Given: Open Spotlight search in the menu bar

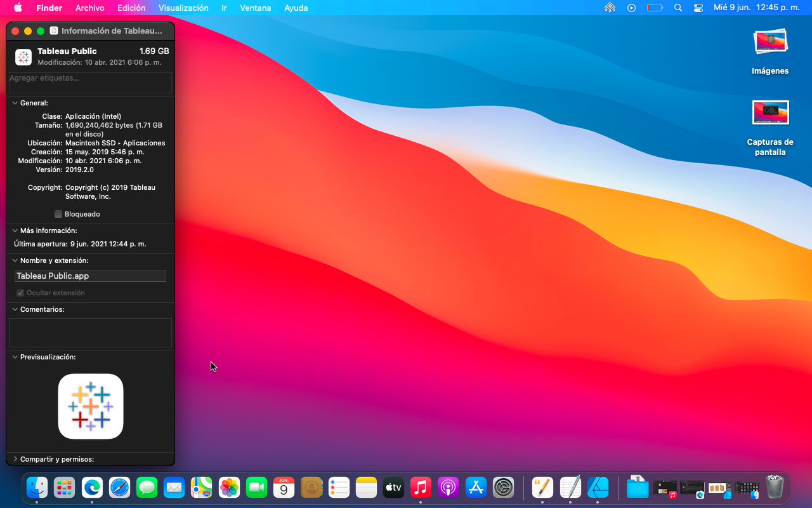Looking at the screenshot, I should (x=678, y=8).
